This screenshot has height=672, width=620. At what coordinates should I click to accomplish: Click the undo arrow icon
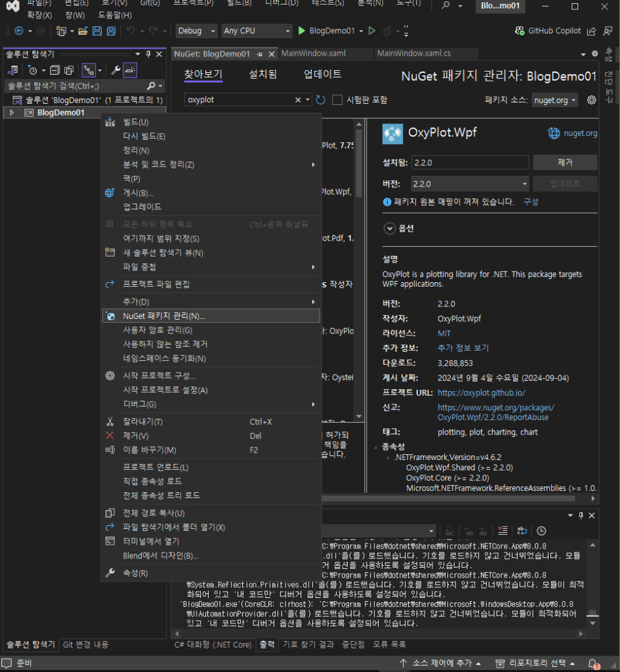131,31
